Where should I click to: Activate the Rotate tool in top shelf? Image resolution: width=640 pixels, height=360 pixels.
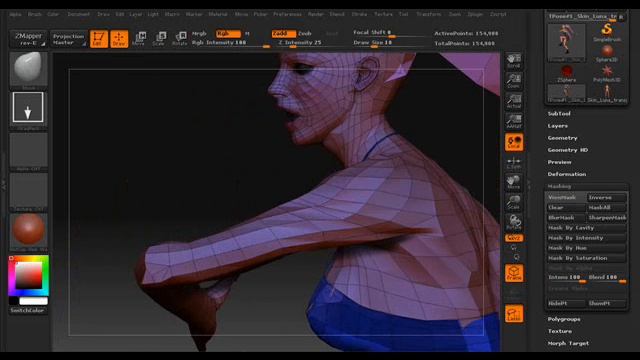180,39
